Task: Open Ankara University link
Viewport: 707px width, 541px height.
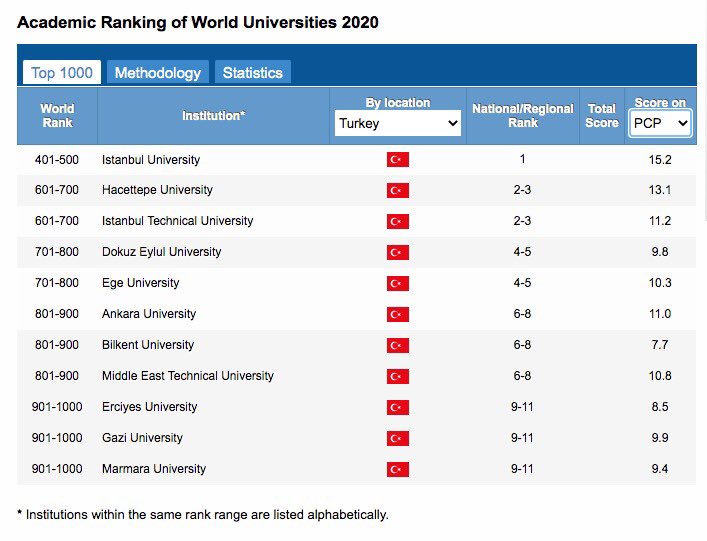Action: (149, 314)
